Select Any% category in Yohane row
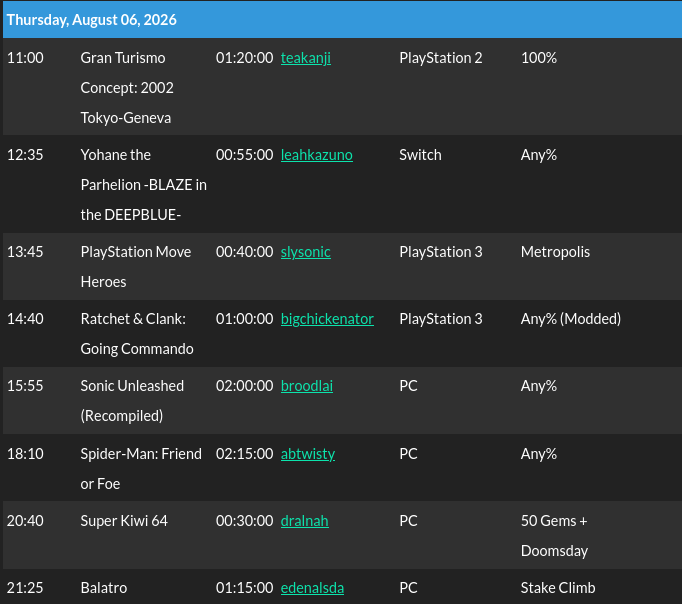 coord(538,155)
